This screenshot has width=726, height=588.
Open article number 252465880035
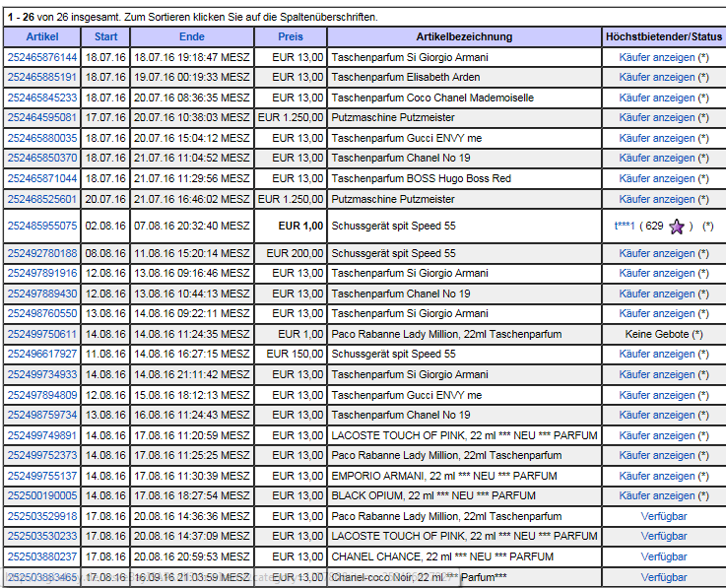pos(42,138)
